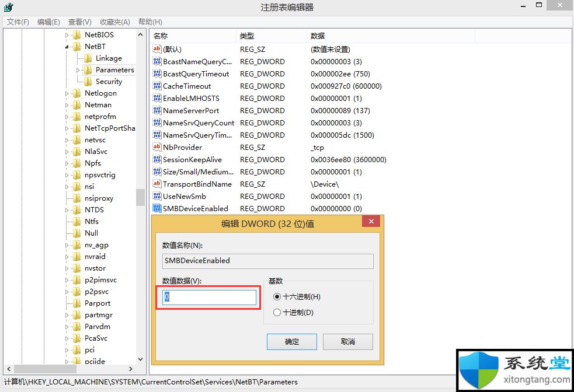
Task: Select the 十六进制(H) hexadecimal radio button
Action: point(277,296)
